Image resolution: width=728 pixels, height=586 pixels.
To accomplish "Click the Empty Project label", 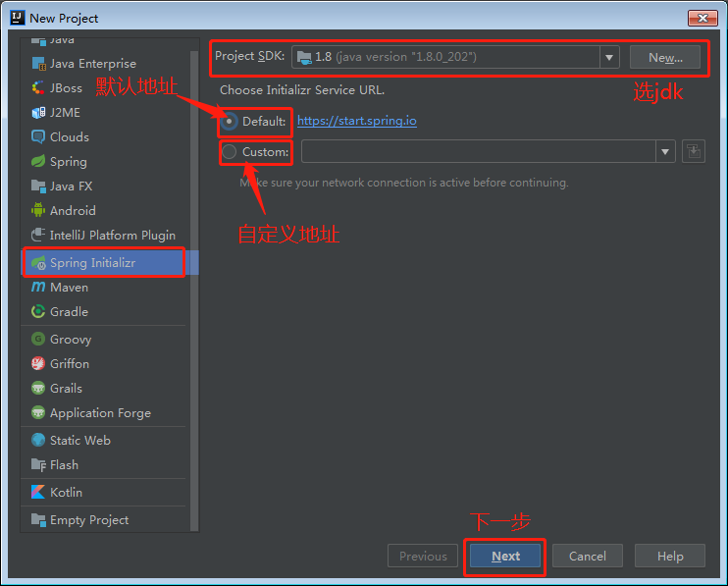I will [x=89, y=519].
